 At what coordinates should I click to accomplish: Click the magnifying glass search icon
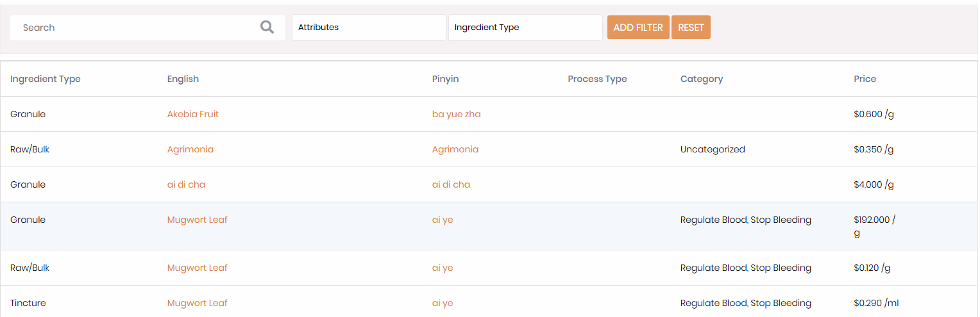(x=267, y=28)
